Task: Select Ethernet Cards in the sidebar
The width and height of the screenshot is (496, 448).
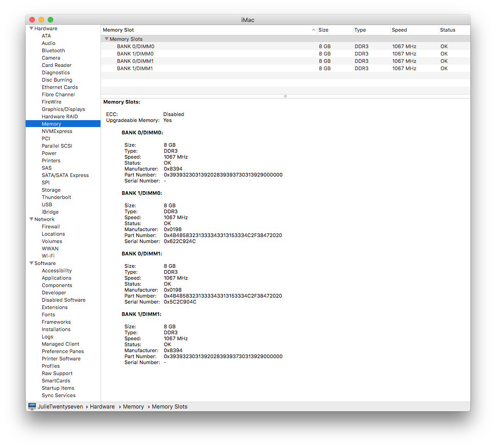Action: (60, 87)
